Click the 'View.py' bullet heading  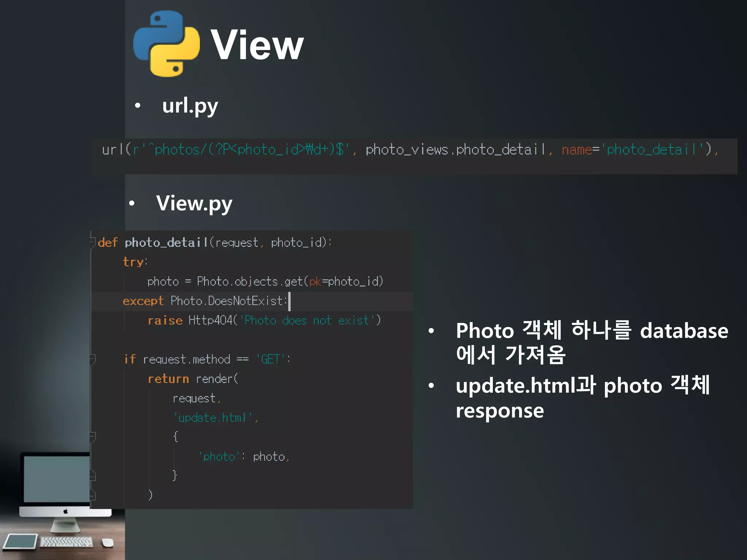point(194,203)
